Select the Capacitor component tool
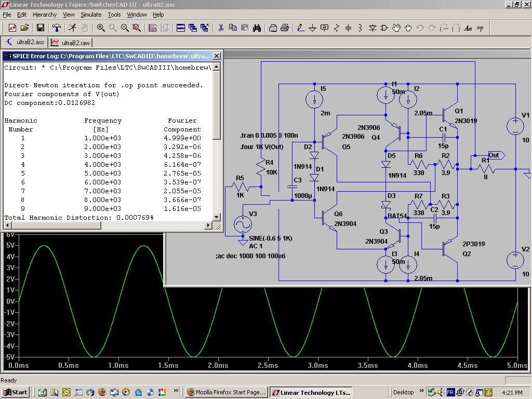Image resolution: width=532 pixels, height=399 pixels. (349, 28)
